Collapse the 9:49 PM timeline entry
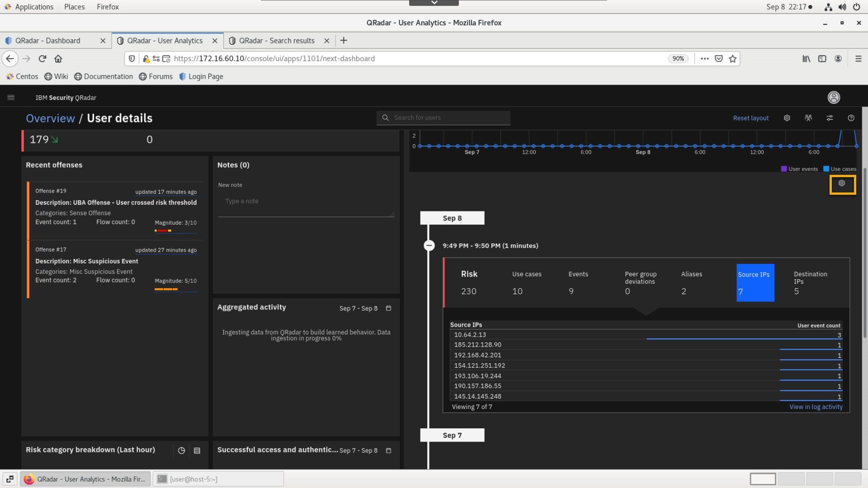868x488 pixels. tap(429, 245)
